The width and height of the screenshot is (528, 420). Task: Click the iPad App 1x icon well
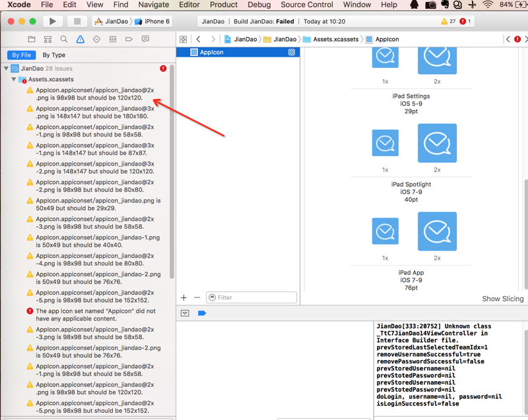[385, 231]
